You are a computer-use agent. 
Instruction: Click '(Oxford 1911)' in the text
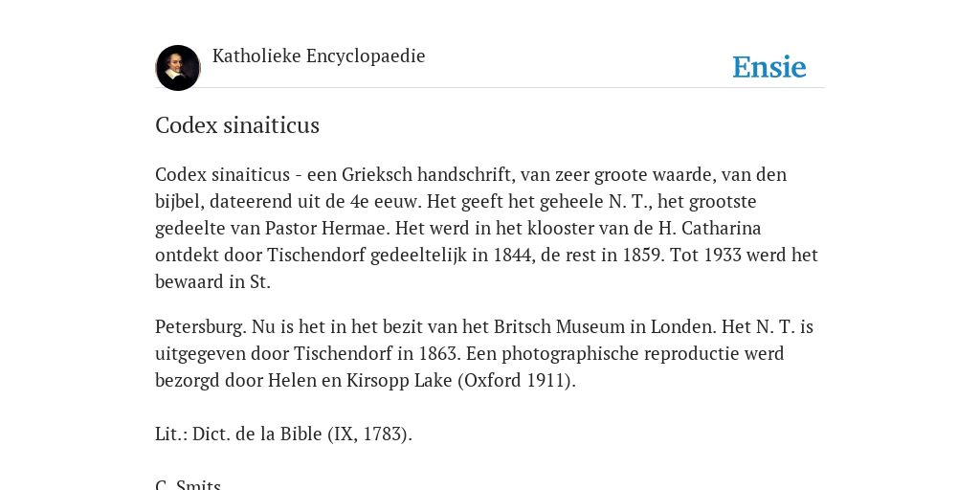pos(517,381)
